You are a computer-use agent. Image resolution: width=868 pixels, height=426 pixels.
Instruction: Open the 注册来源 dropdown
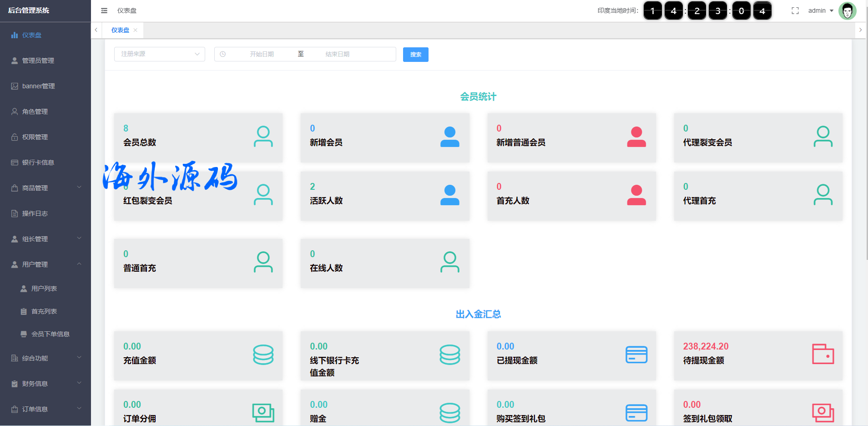pos(159,54)
